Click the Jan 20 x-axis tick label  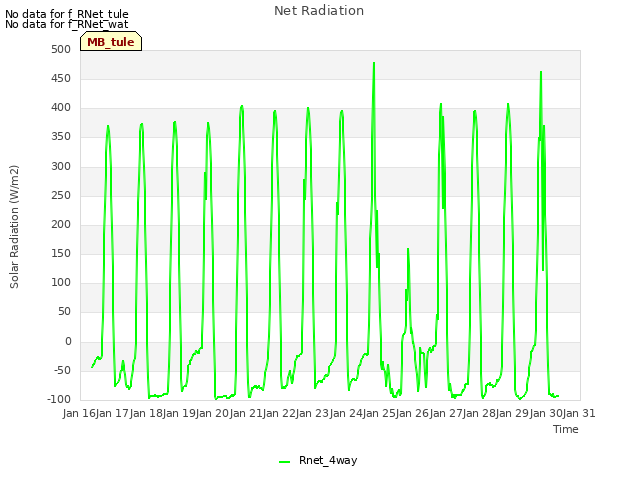tap(213, 413)
